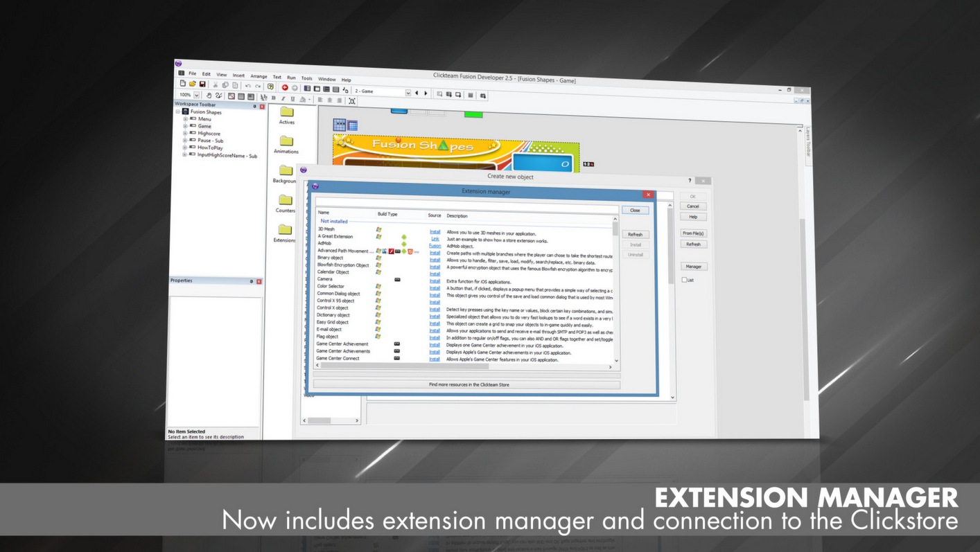
Task: Expand the Highscore frame tree node
Action: pyautogui.click(x=185, y=133)
